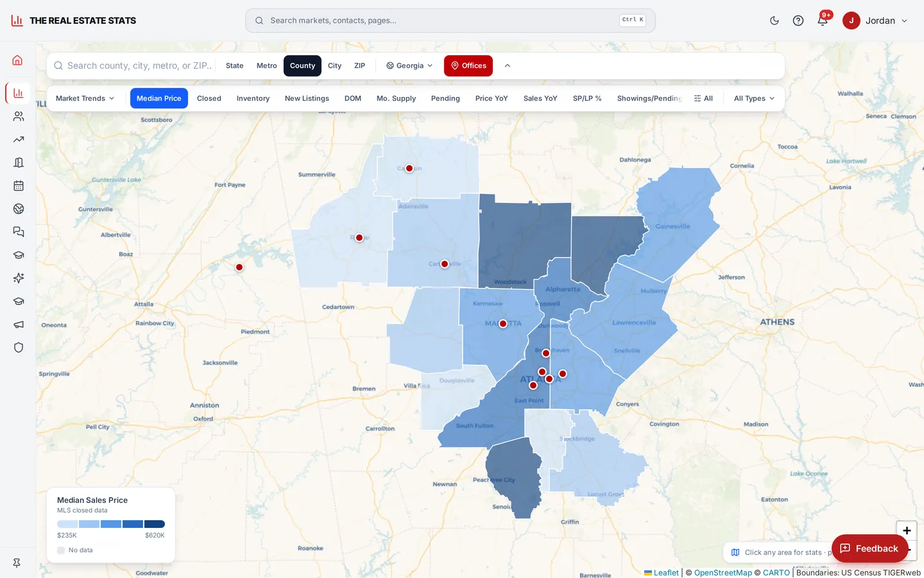Click the map zoom in plus button
The image size is (924, 578).
coord(907,530)
